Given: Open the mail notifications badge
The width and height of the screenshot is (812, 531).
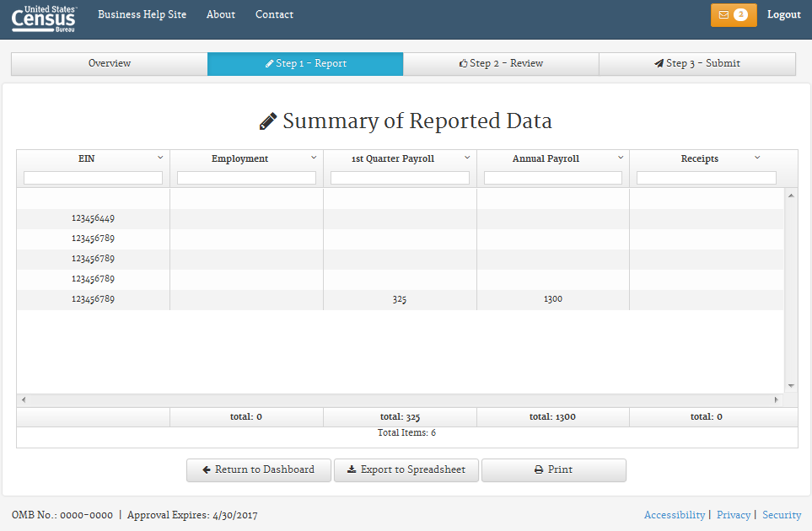Looking at the screenshot, I should (x=733, y=15).
